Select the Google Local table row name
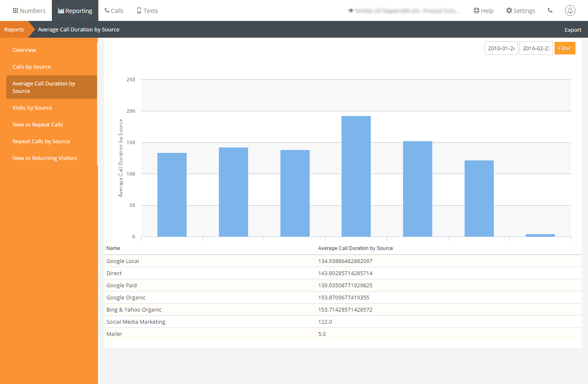The image size is (588, 384). [123, 261]
